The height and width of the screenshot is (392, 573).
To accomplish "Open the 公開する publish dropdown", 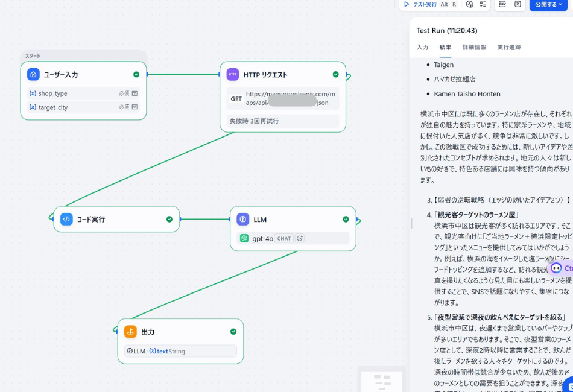I will (x=548, y=5).
